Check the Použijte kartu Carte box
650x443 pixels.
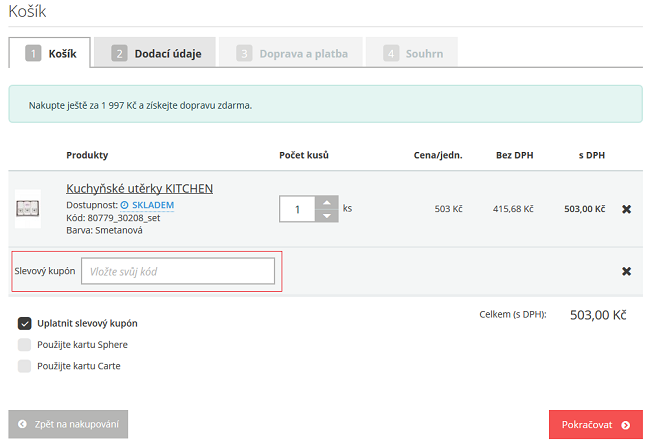tap(25, 365)
